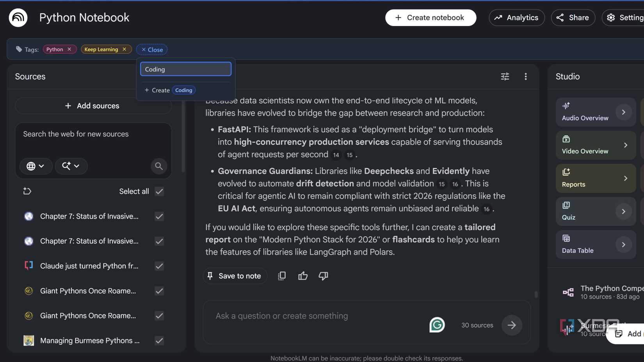Open The Python Compe... studio item

[x=603, y=292]
